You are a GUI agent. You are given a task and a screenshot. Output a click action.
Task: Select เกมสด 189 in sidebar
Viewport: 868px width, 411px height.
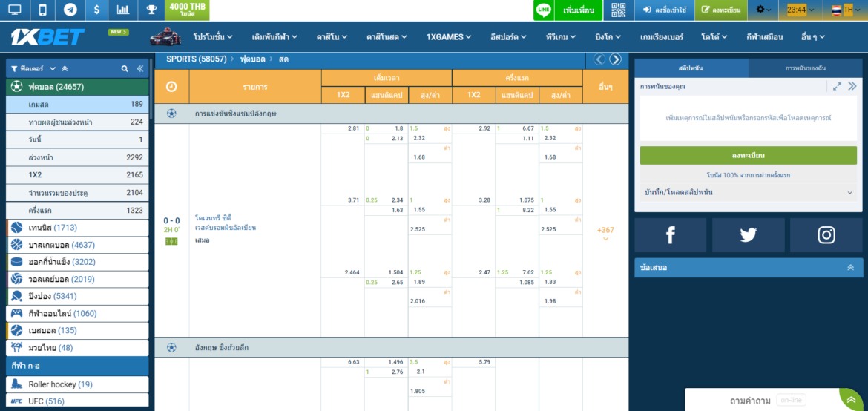coord(77,104)
